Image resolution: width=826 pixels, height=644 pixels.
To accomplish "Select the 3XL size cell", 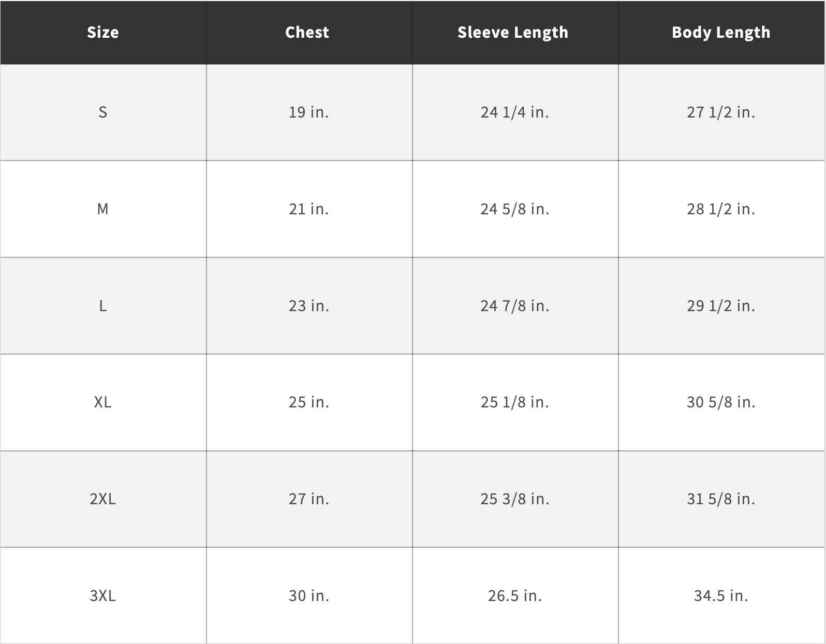I will [103, 595].
